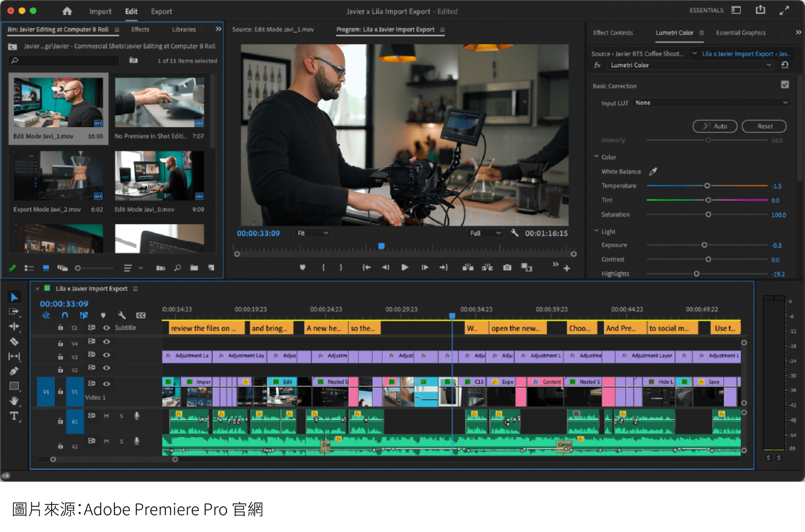Viewport: 805px width, 532px height.
Task: Click the Reset button in Basic Correction
Action: (x=764, y=126)
